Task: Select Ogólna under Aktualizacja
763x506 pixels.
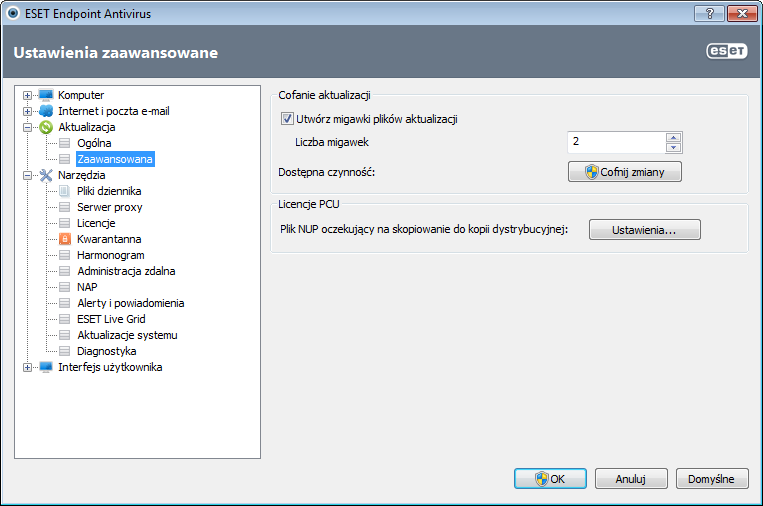Action: (94, 143)
